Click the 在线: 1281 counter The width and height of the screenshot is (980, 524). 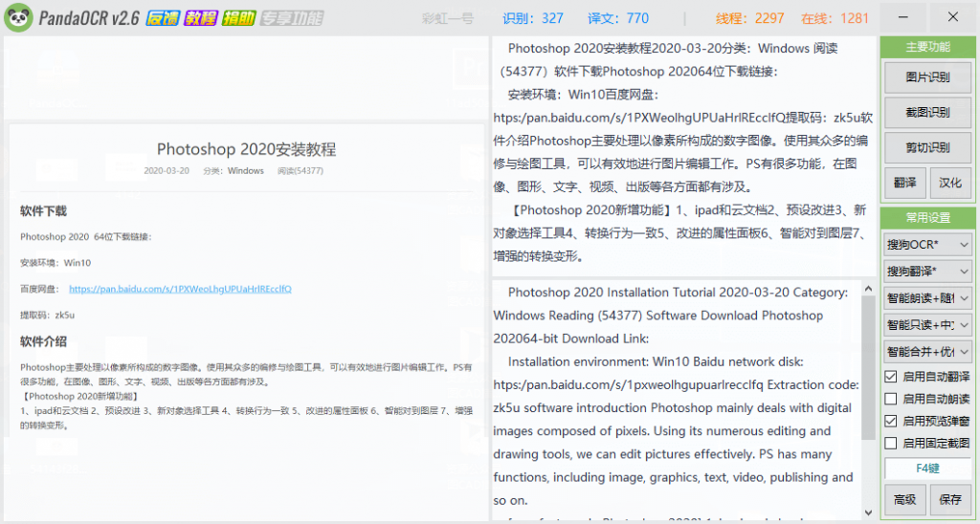click(835, 18)
